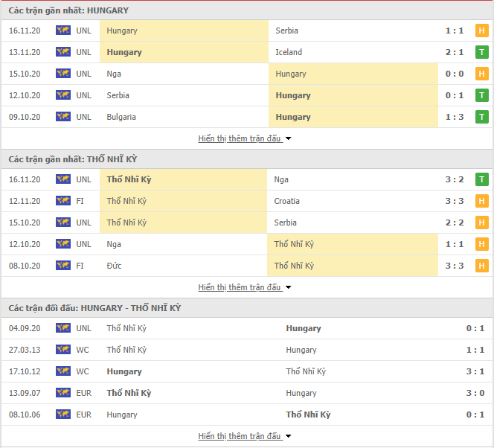Viewport: 494px width, 448px height.
Task: Click the orange H badge on Nga–Hungary 0:0 row
Action: pyautogui.click(x=481, y=74)
